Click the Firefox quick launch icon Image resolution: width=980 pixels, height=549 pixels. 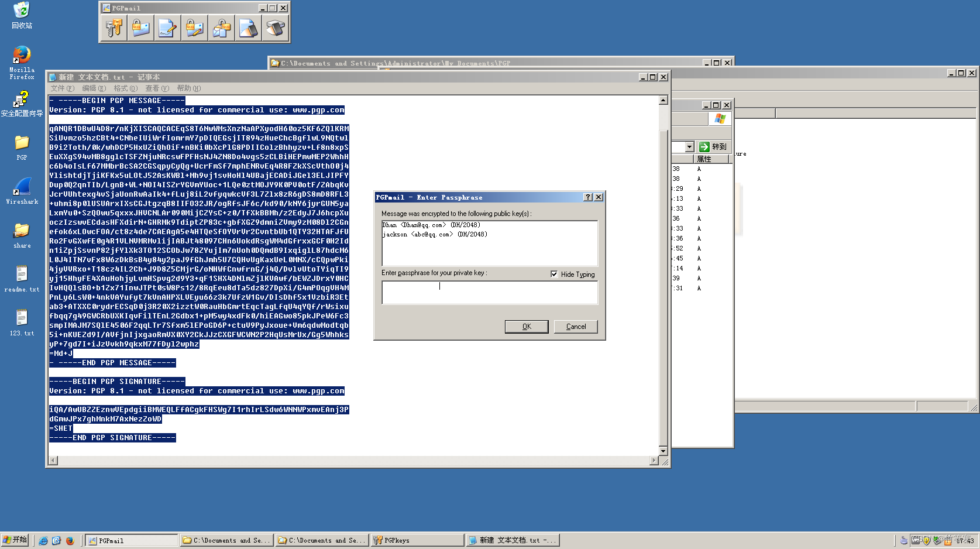pos(70,541)
